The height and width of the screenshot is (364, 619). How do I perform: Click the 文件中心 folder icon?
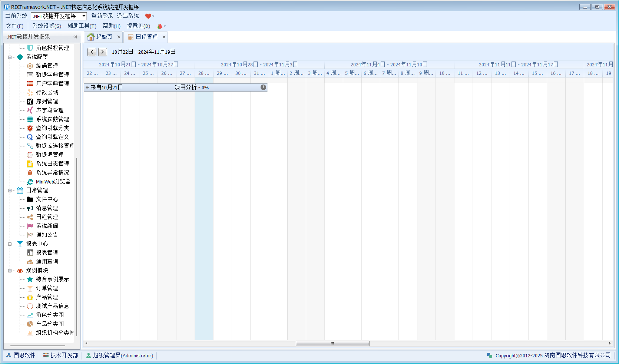pos(30,199)
